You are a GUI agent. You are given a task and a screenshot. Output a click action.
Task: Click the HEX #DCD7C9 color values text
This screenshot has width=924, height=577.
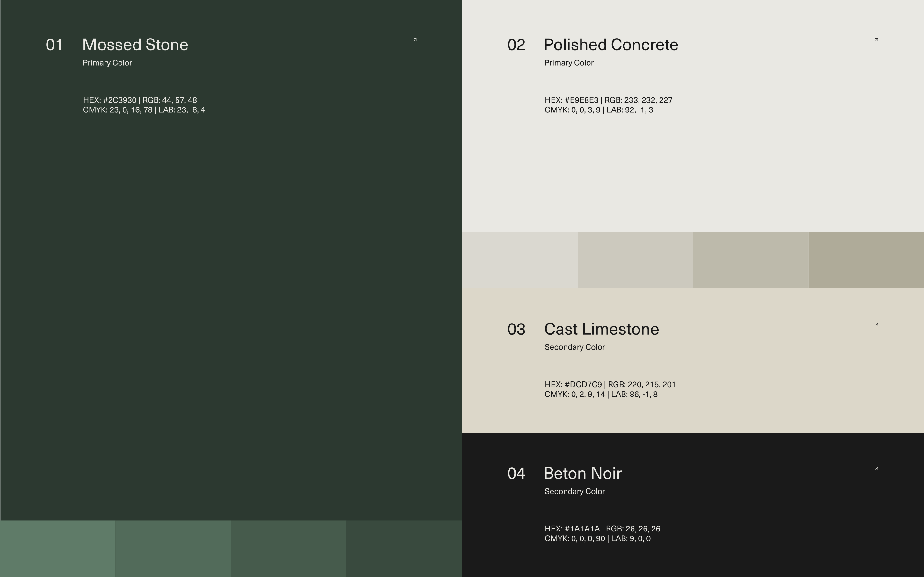coord(610,389)
